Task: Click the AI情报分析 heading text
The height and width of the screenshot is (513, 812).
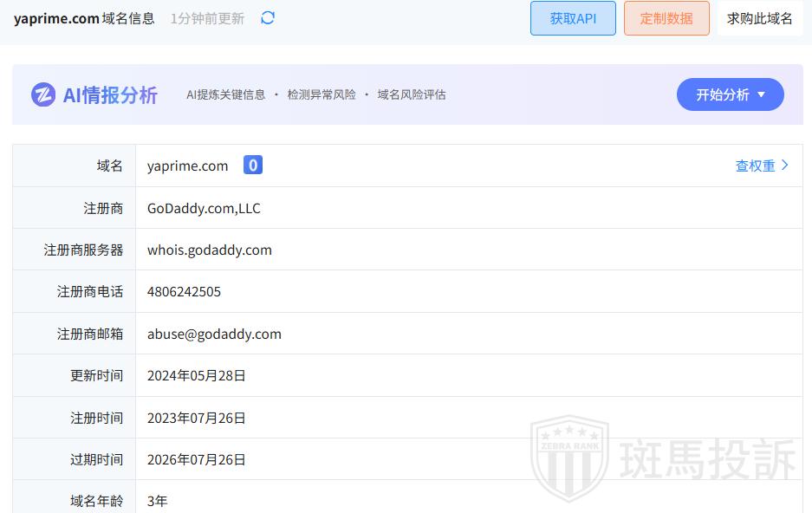Action: tap(110, 94)
